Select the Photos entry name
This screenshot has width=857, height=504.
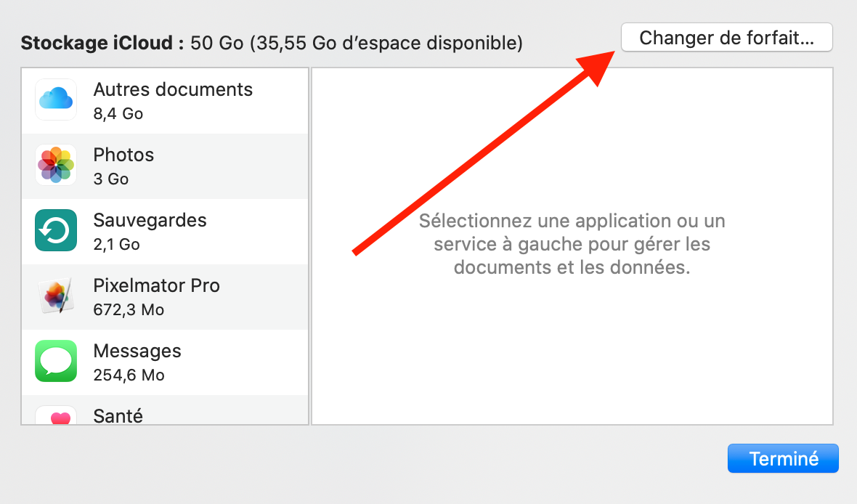tap(123, 155)
